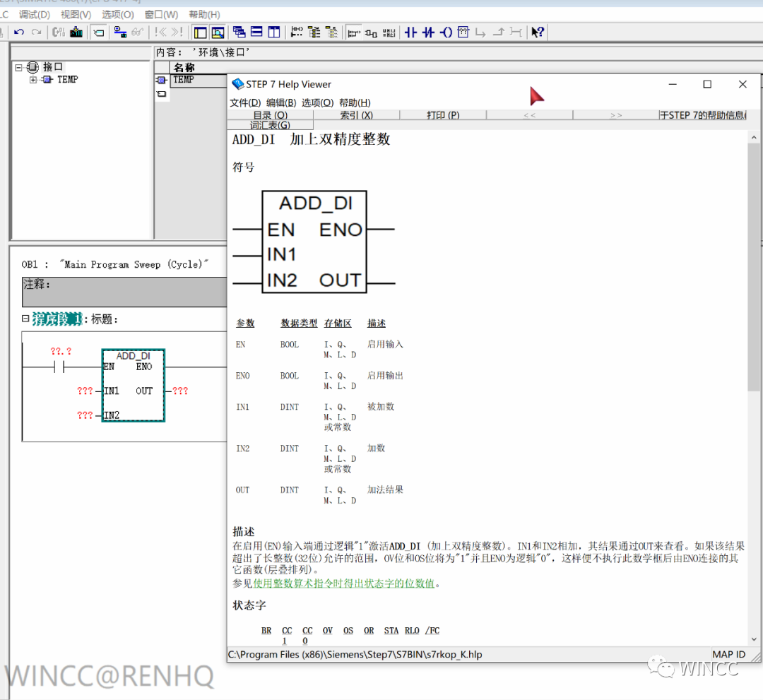
Task: Arrange windows horizontally via toolbar icon
Action: pyautogui.click(x=256, y=32)
